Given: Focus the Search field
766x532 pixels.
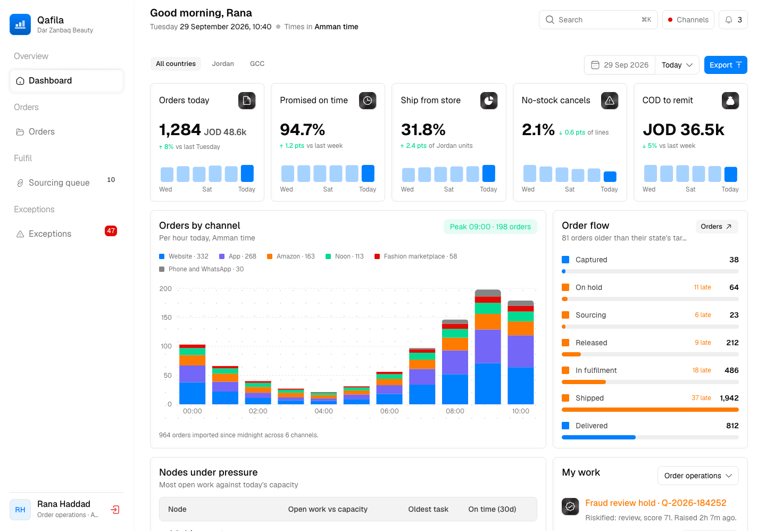Looking at the screenshot, I should (598, 20).
